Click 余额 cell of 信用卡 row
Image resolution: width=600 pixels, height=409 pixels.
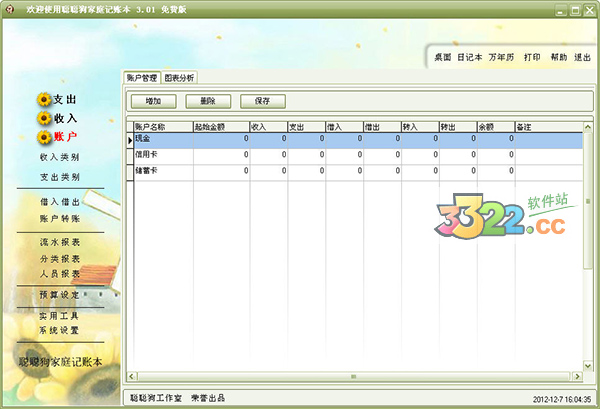(x=496, y=156)
